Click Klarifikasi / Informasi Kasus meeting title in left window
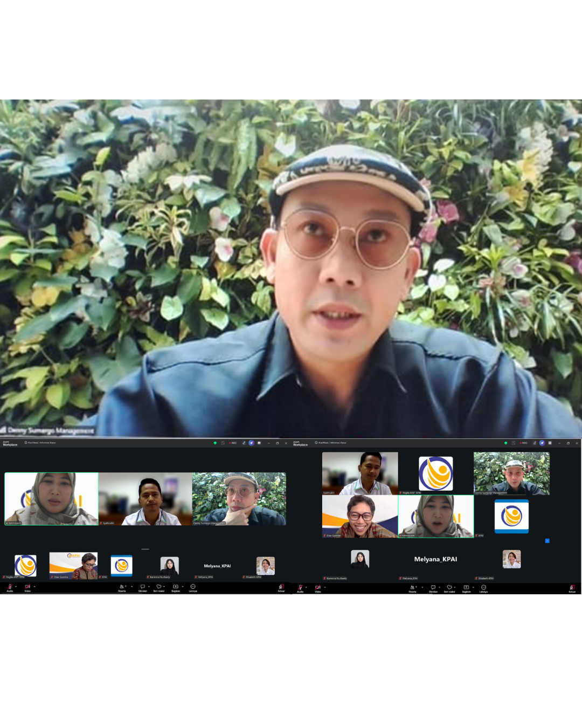This screenshot has height=728, width=582. click(41, 443)
